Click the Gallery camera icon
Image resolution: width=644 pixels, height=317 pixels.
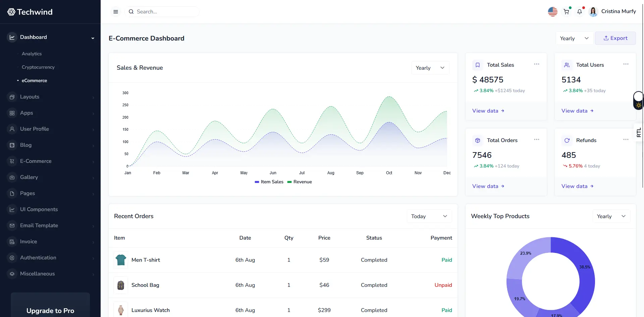coord(12,177)
